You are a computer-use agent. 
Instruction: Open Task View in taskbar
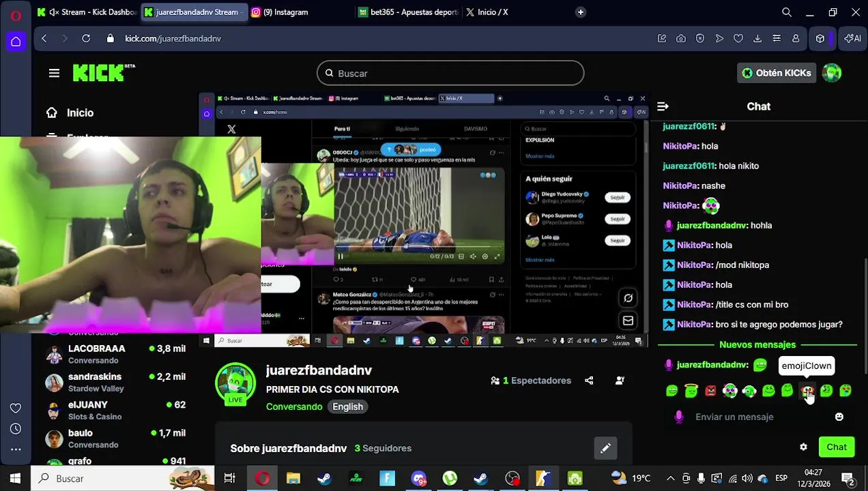[x=230, y=478]
